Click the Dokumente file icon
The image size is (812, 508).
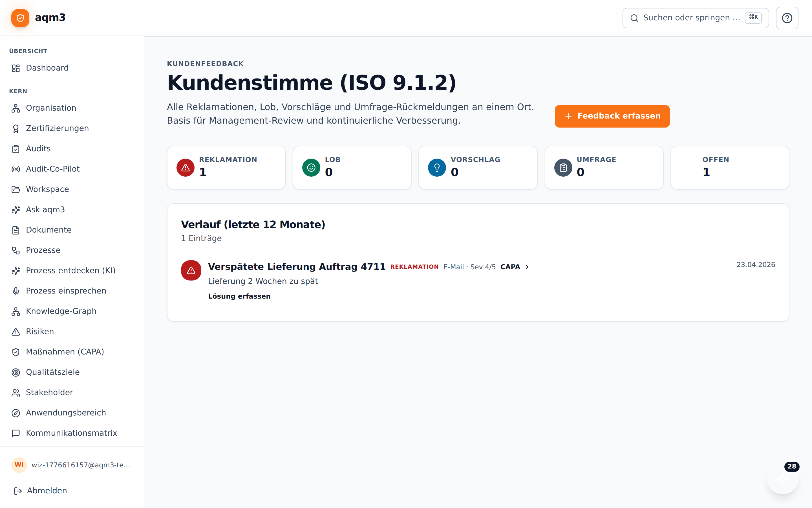[16, 230]
